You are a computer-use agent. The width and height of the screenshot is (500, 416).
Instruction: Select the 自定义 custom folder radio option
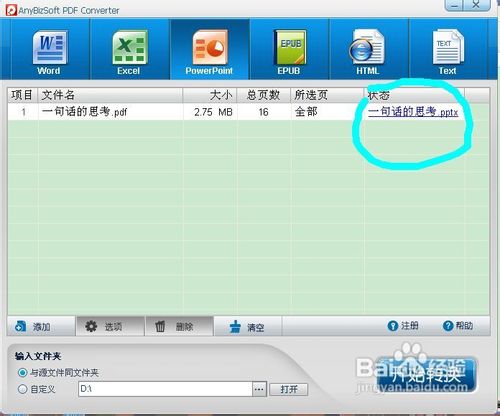click(x=23, y=389)
